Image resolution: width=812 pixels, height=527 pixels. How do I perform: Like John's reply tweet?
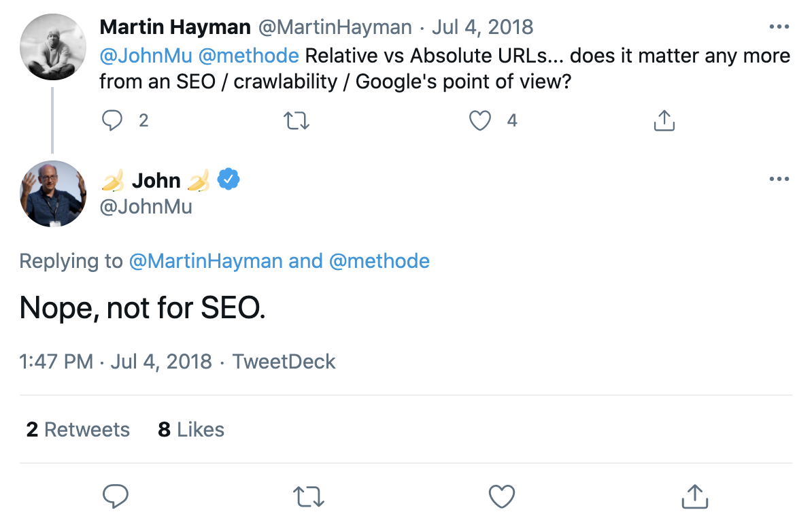[502, 496]
